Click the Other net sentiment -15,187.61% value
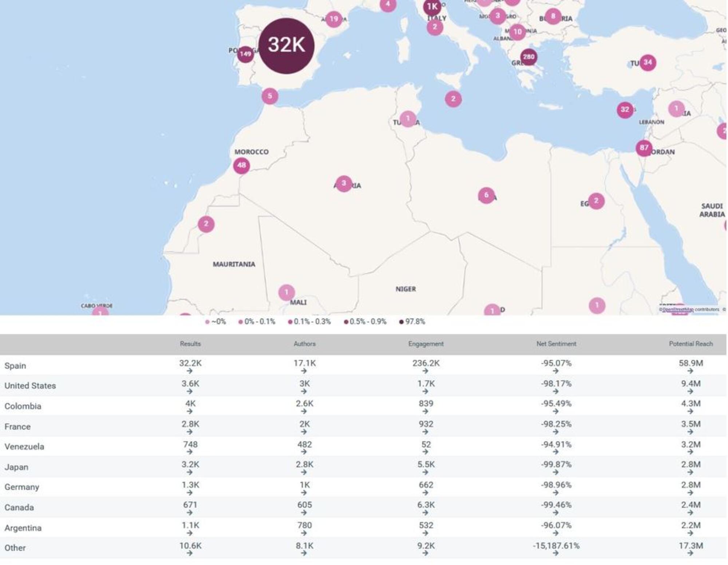Screen dimensions: 728x565 pyautogui.click(x=556, y=546)
